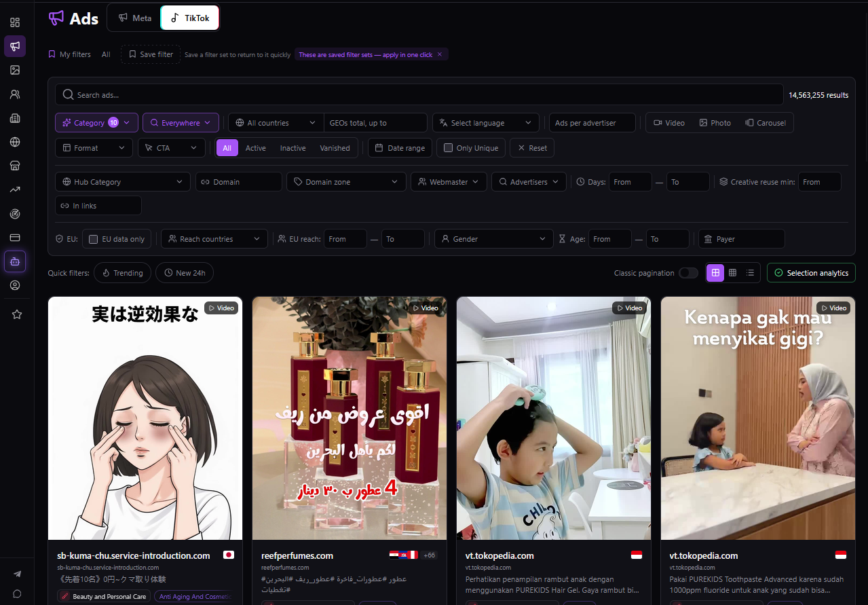Open the Advertisers dropdown

point(529,182)
